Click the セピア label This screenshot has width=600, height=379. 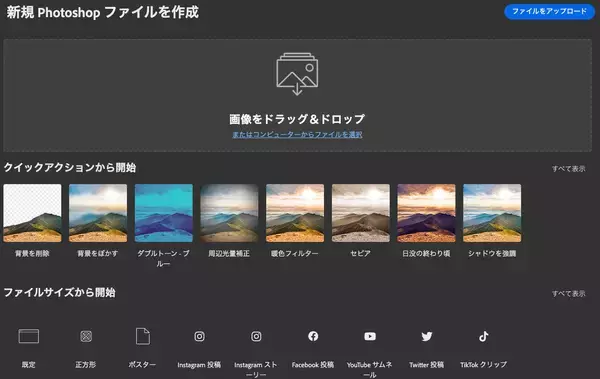coord(360,253)
